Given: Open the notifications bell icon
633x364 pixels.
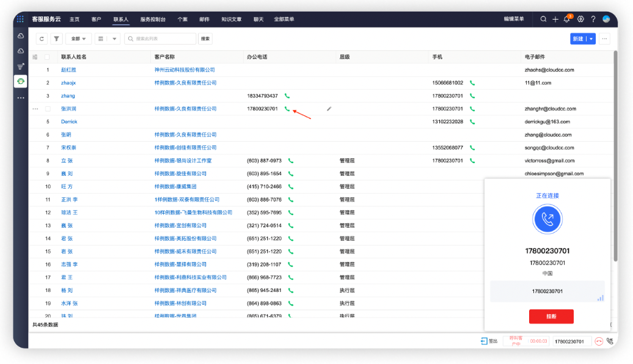Looking at the screenshot, I should 566,19.
